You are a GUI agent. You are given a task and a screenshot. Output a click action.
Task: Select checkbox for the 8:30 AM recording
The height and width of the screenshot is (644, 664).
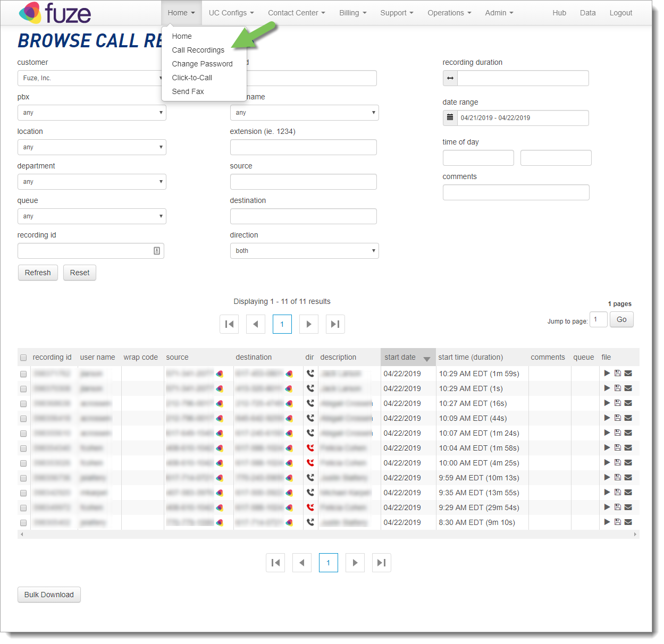click(23, 523)
